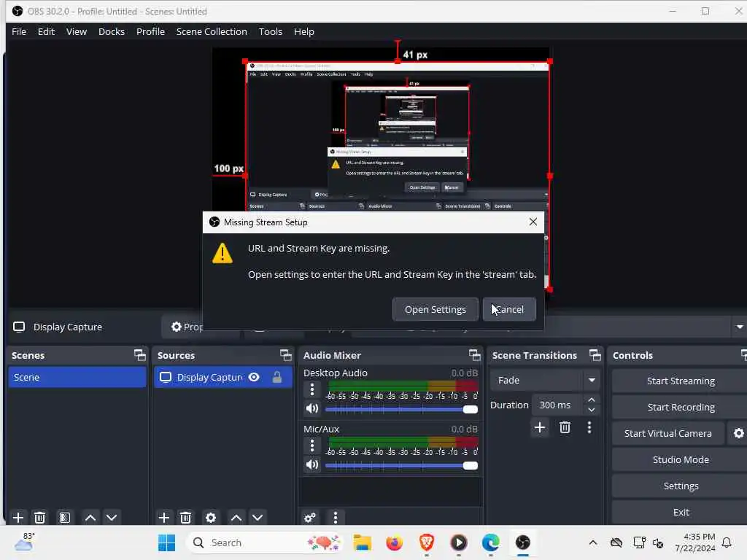This screenshot has height=560, width=747.
Task: Add a scene transition plus icon
Action: (540, 427)
